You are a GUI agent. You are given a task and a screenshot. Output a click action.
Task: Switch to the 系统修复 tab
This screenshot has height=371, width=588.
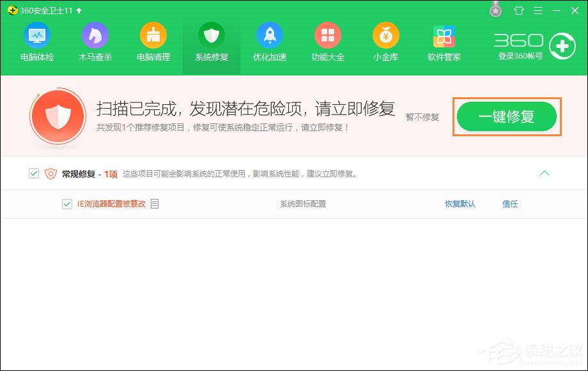click(x=211, y=38)
